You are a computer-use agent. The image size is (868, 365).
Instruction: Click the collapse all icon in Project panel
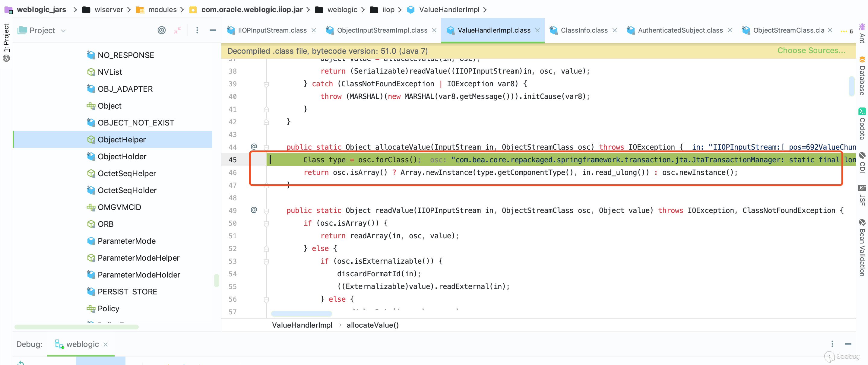tap(177, 30)
